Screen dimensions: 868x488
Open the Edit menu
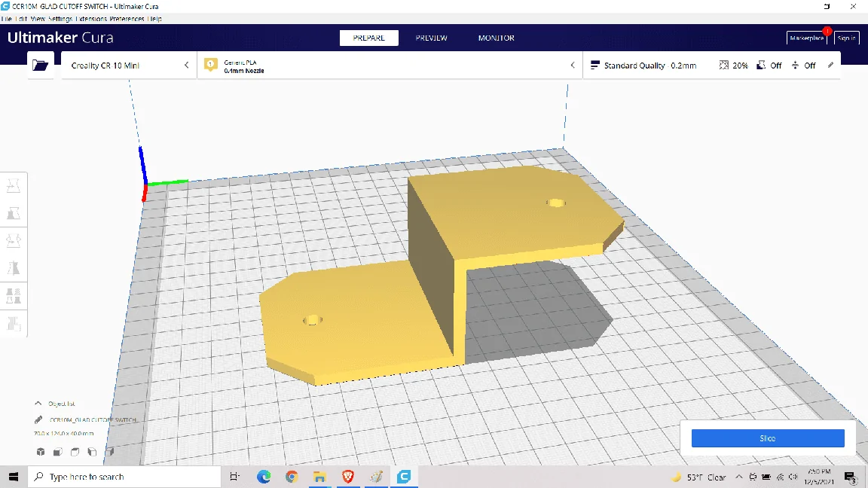[22, 18]
